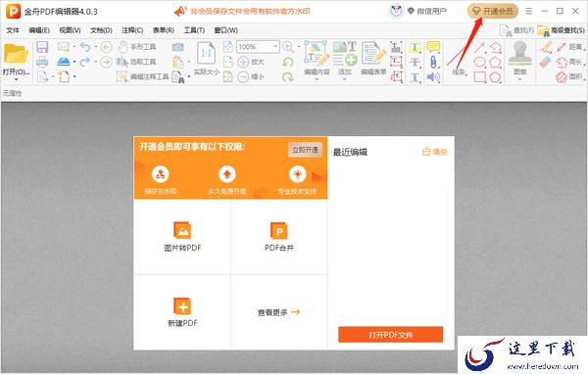Select the Pencil drawing tool

(x=546, y=47)
